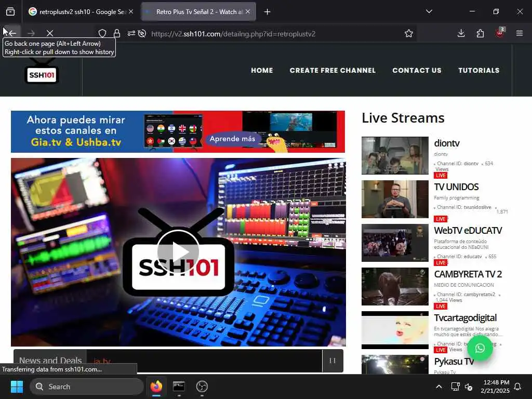The image size is (532, 399).
Task: Open the terminal app in the taskbar
Action: [179, 387]
